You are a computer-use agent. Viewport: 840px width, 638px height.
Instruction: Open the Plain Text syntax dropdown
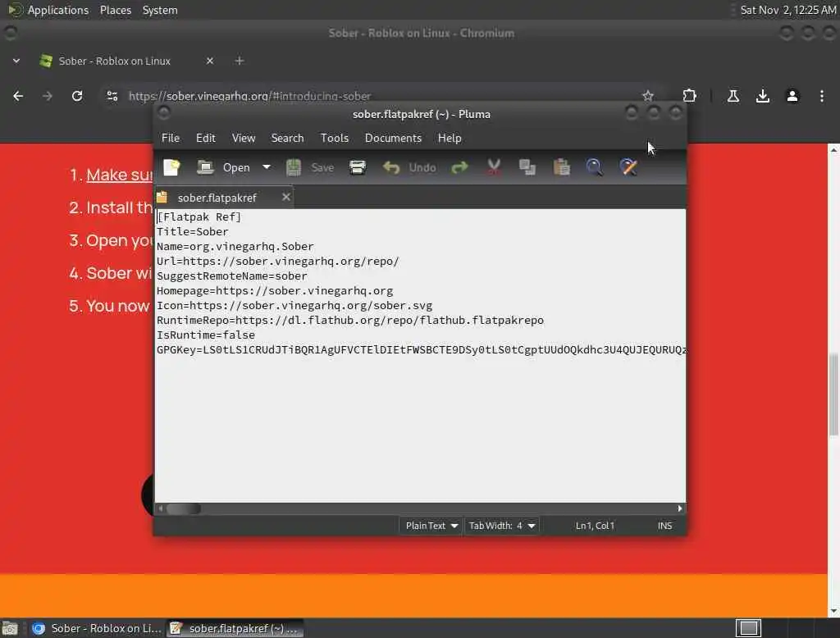[431, 526]
